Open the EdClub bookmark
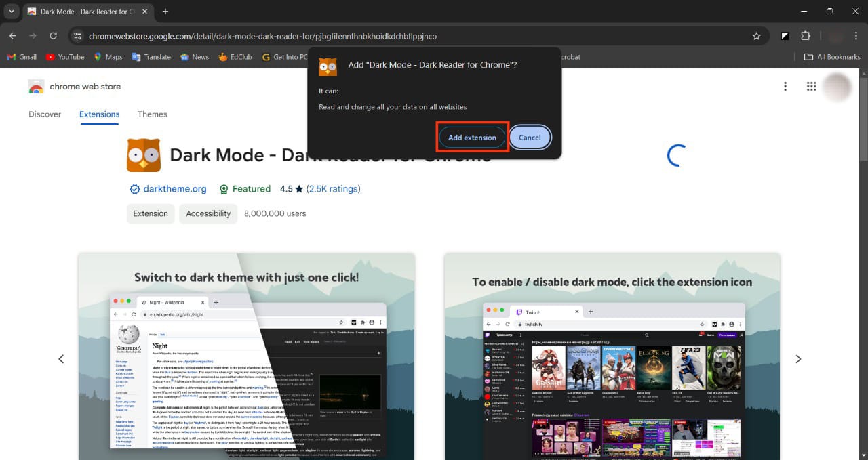Screen dimensions: 868x460 tap(235, 57)
